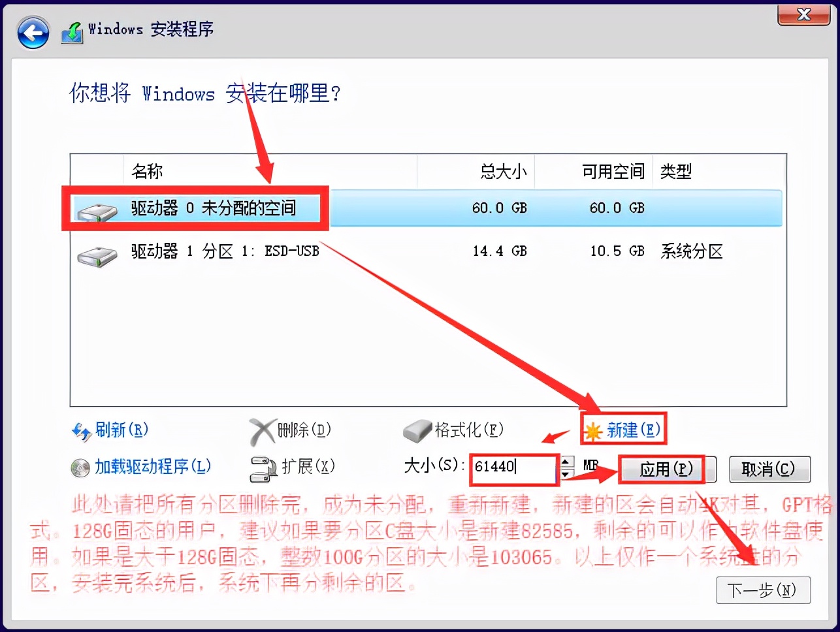The height and width of the screenshot is (632, 840).
Task: Click the 格式化(F) format disk icon
Action: (418, 430)
